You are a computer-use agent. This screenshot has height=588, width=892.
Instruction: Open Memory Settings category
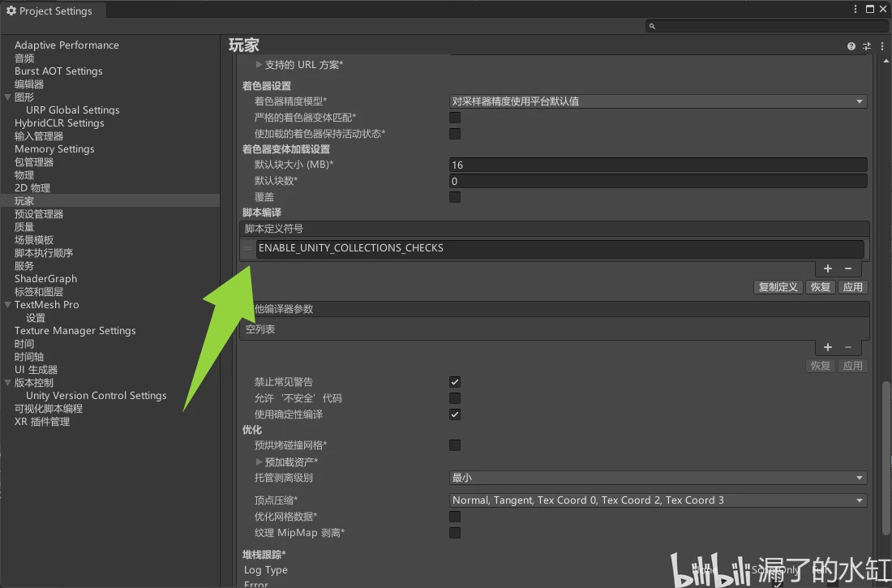54,149
